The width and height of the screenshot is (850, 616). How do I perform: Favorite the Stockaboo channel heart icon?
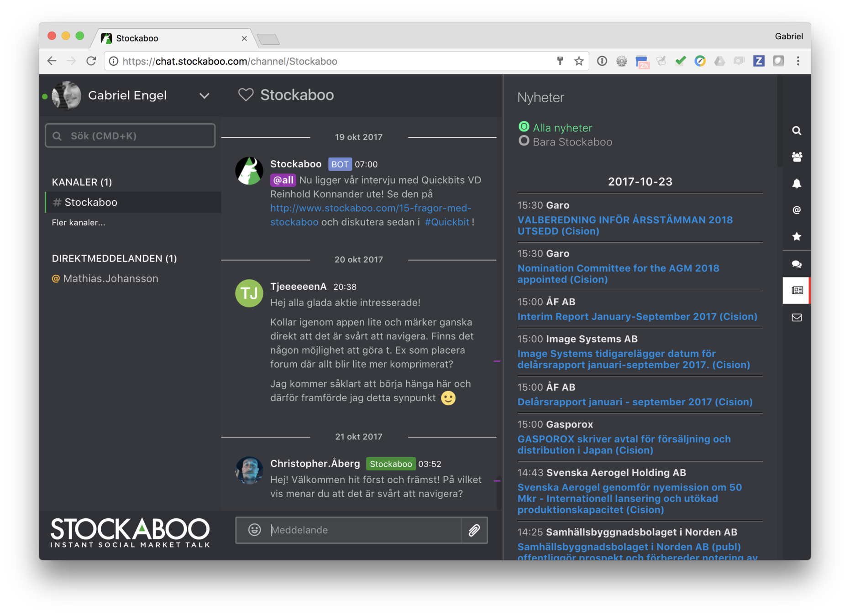246,95
